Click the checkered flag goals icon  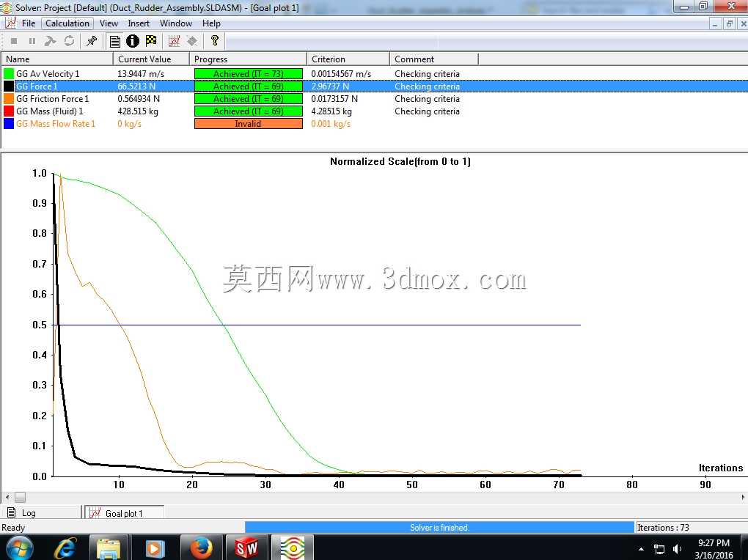[x=151, y=40]
